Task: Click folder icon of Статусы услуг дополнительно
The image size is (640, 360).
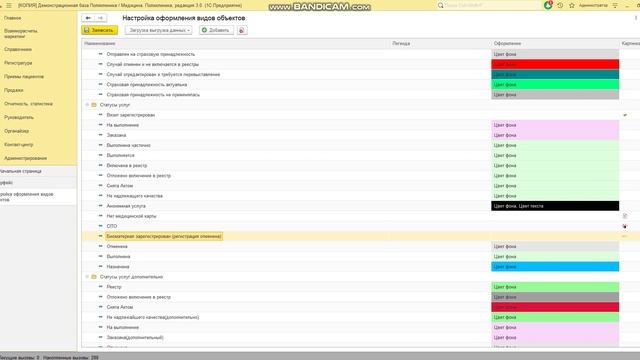Action: [94, 277]
